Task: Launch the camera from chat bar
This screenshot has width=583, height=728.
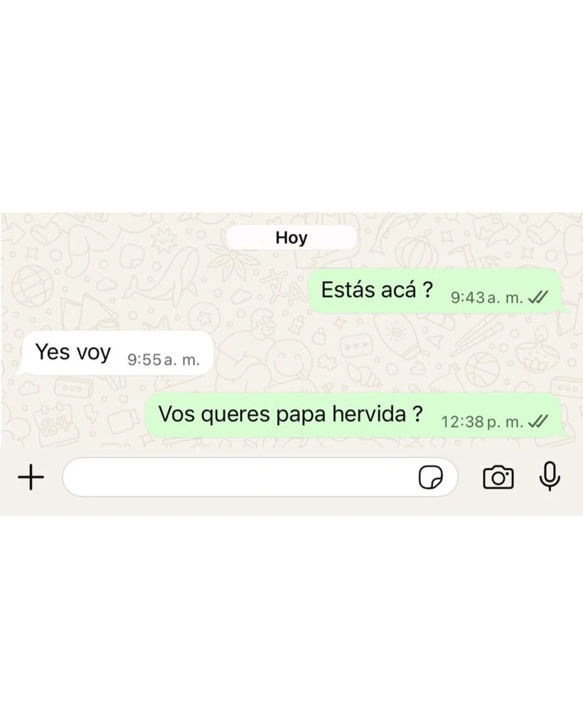Action: point(498,477)
